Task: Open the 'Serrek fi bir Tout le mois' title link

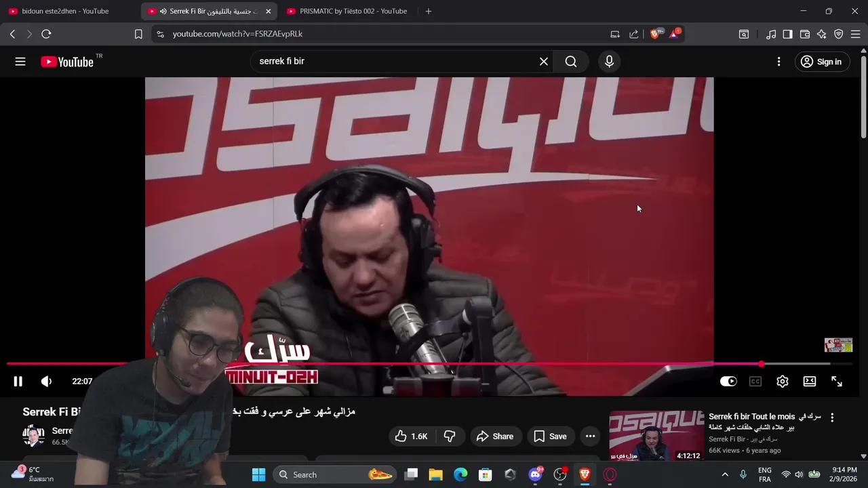Action: point(765,422)
